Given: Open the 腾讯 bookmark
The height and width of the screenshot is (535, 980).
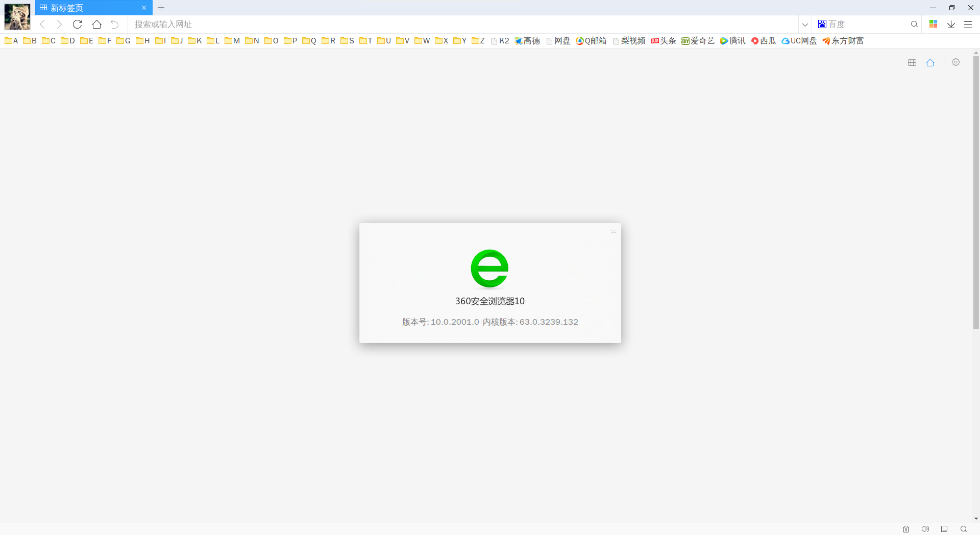Looking at the screenshot, I should point(733,40).
